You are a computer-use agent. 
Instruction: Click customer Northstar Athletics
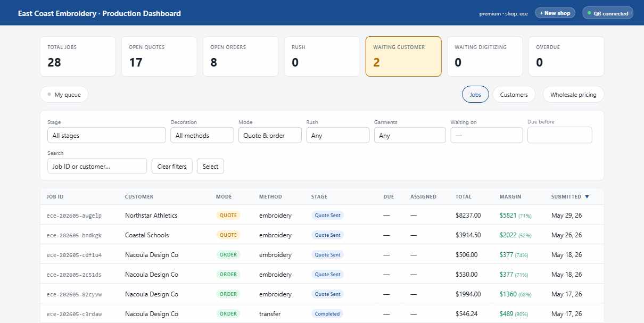(151, 216)
